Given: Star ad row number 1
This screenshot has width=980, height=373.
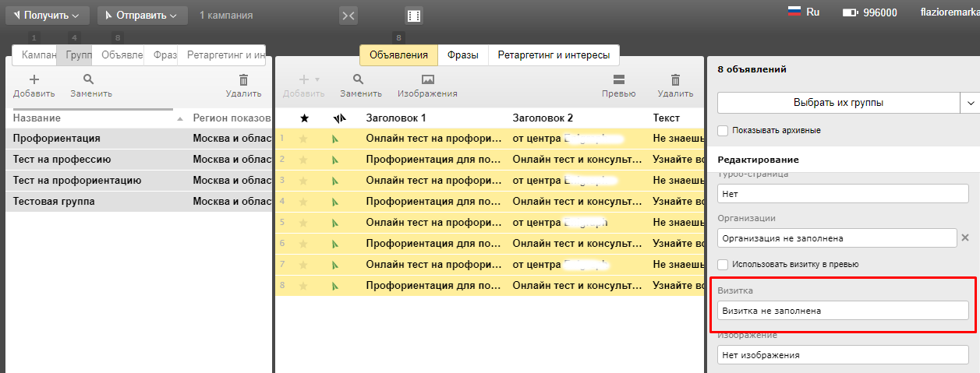Looking at the screenshot, I should point(304,139).
